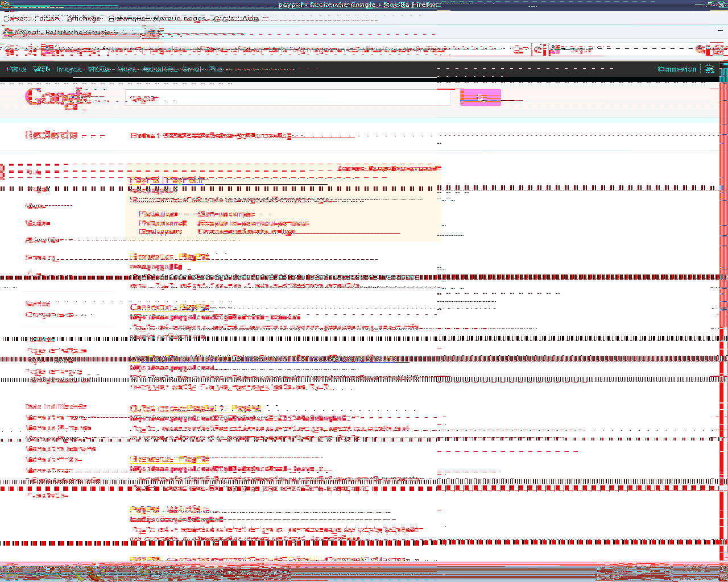Open the Fichier menu
The width and height of the screenshot is (728, 582).
[x=17, y=18]
